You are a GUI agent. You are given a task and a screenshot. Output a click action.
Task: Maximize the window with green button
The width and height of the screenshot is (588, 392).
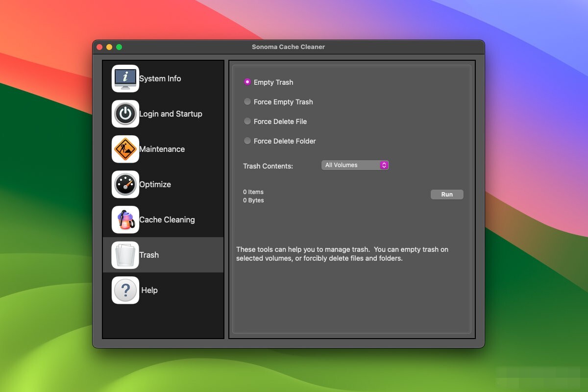(119, 47)
